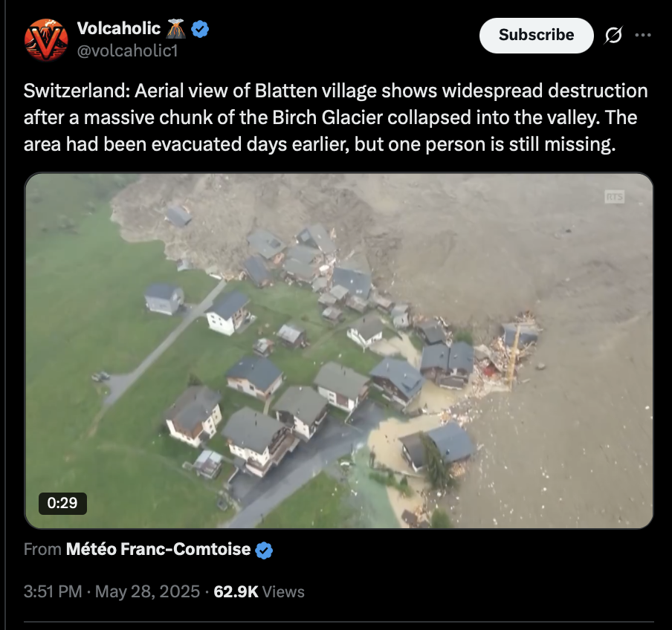Open the Volcaholic profile avatar
672x630 pixels.
point(46,39)
